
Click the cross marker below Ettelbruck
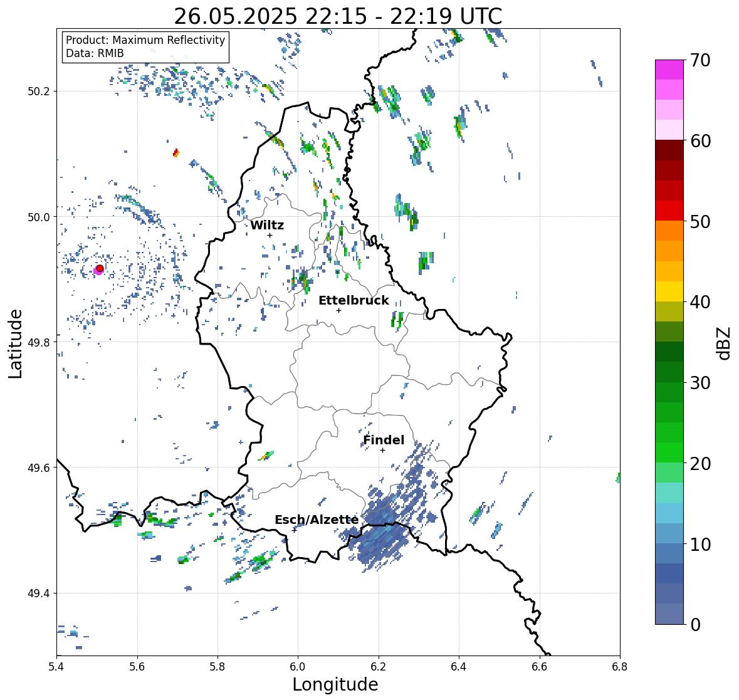(338, 310)
